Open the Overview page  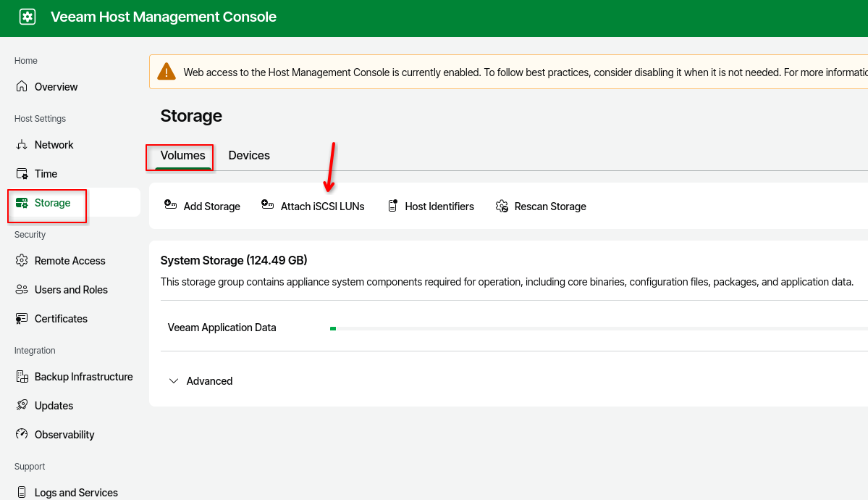(56, 86)
